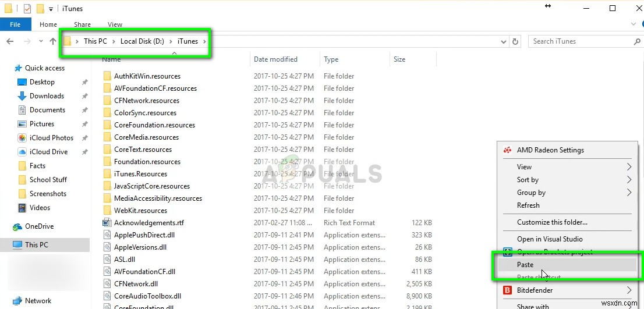Open the recent locations dropdown arrow

point(41,41)
